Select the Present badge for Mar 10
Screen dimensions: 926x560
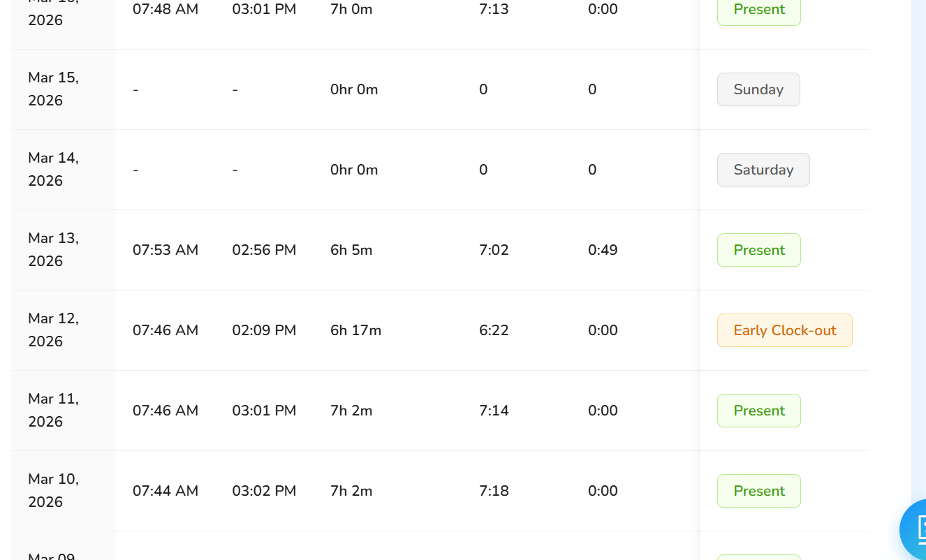pyautogui.click(x=758, y=491)
